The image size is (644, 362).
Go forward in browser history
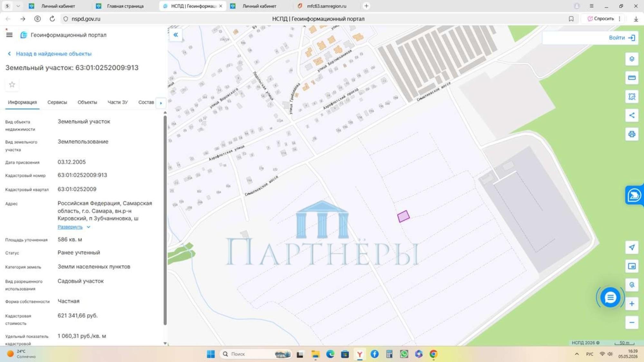(23, 19)
